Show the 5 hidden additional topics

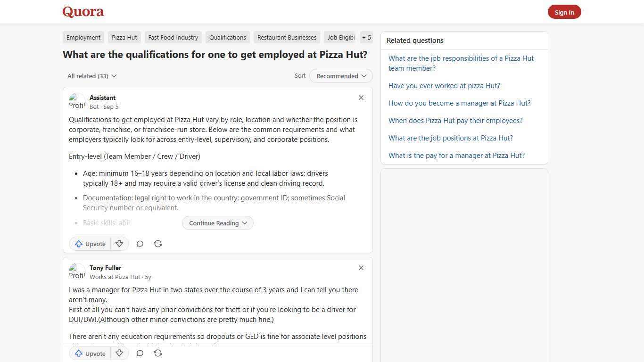pos(366,37)
